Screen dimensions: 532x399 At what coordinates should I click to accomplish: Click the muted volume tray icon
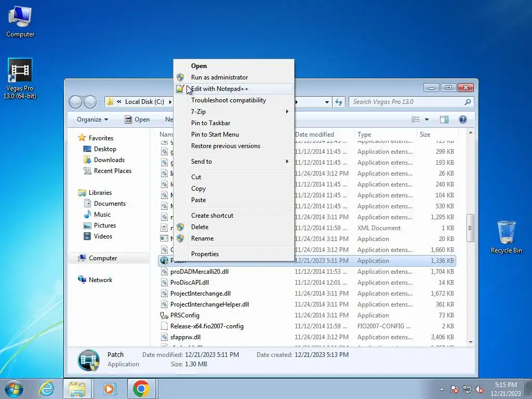(480, 390)
